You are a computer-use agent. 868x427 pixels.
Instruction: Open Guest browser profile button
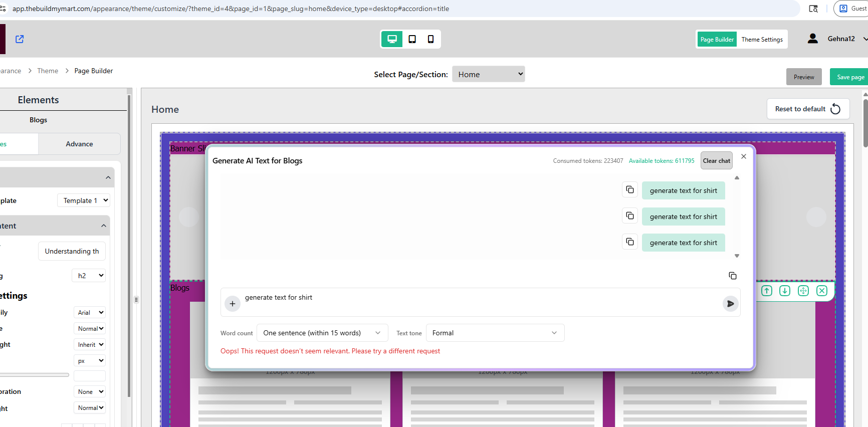pos(852,9)
